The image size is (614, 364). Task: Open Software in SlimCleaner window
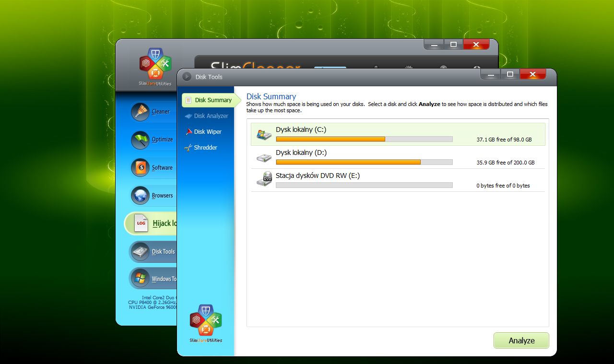coord(153,167)
